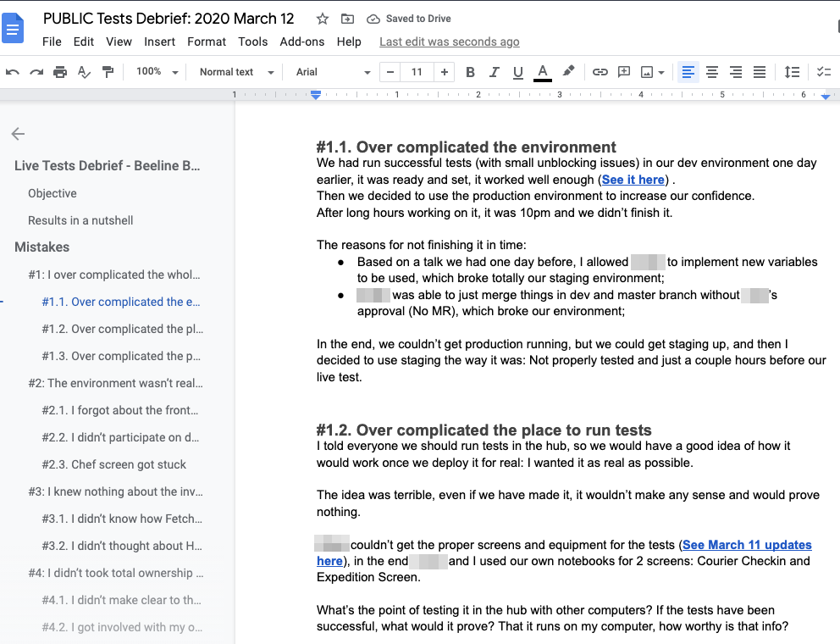Screen dimensions: 840x644
Task: Go to outline item #1.3
Action: 121,357
